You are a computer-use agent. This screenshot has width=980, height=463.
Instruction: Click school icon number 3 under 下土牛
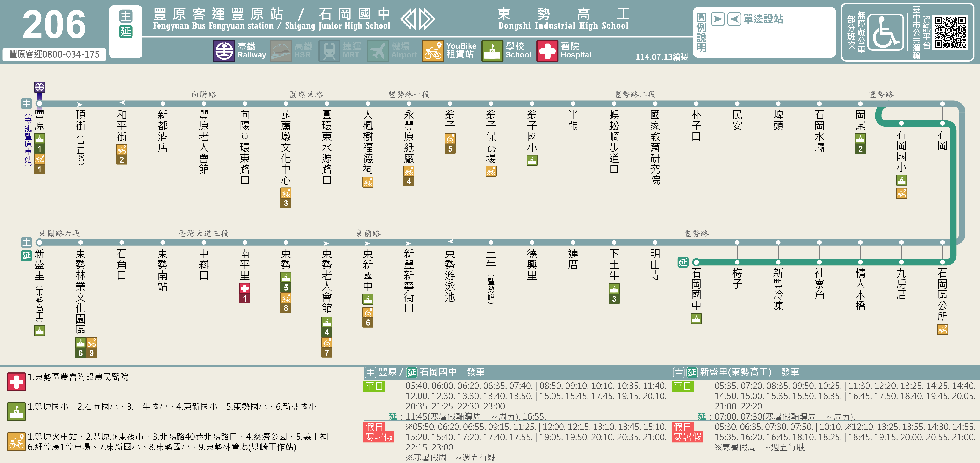pyautogui.click(x=614, y=293)
